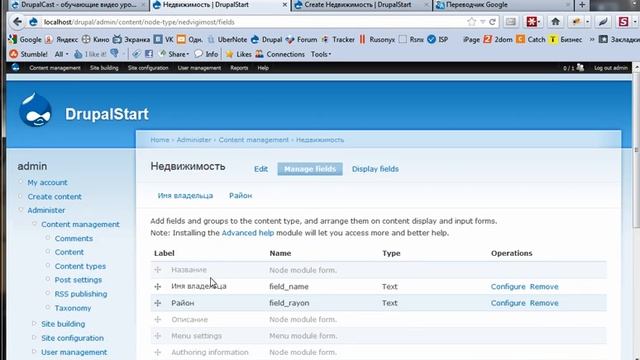Click the users count icon in admin bar
This screenshot has width=640, height=360.
[580, 68]
